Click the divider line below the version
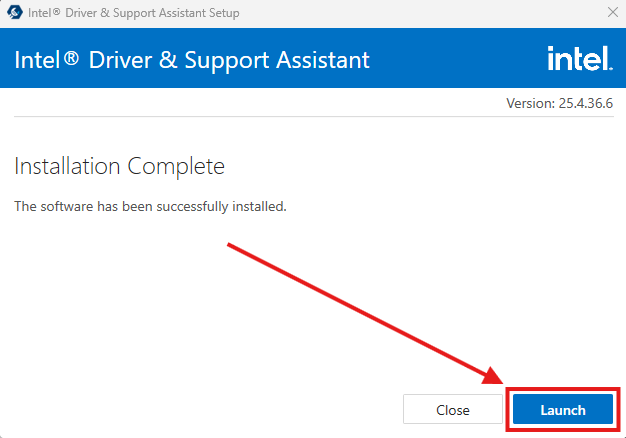The image size is (626, 438). tap(313, 117)
